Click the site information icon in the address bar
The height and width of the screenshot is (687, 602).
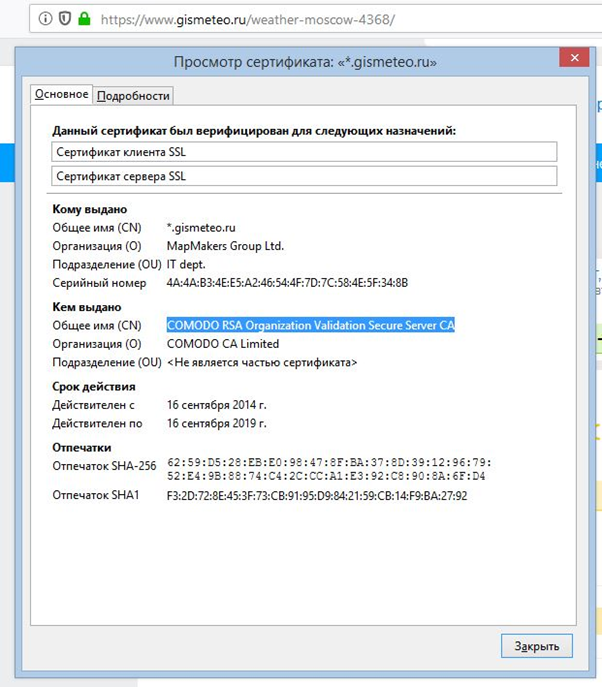[x=45, y=19]
